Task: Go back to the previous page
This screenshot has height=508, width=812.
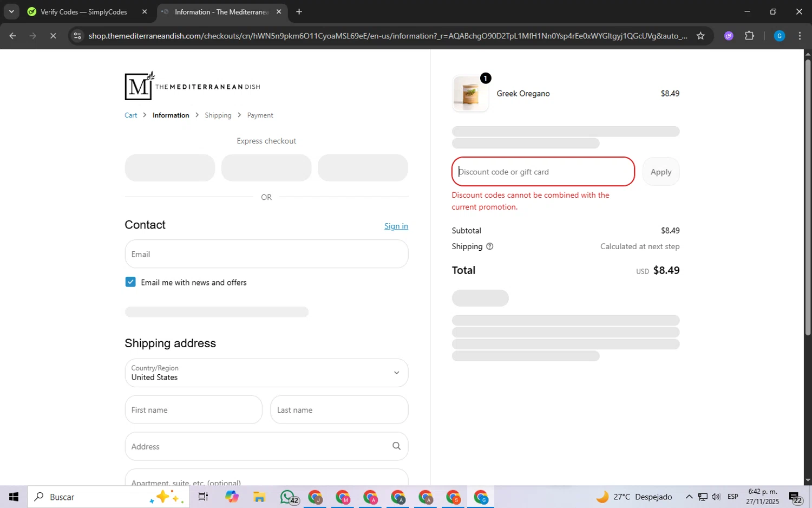Action: 13,36
